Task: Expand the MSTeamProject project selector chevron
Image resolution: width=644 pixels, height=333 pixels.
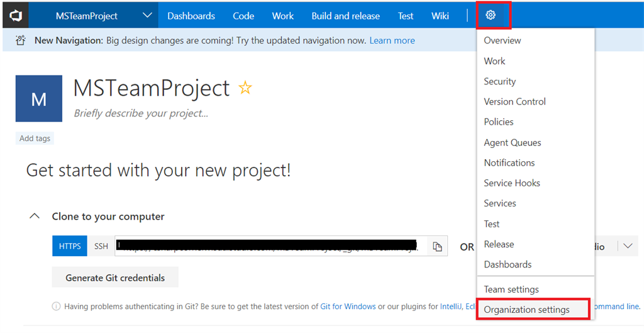Action: [147, 16]
